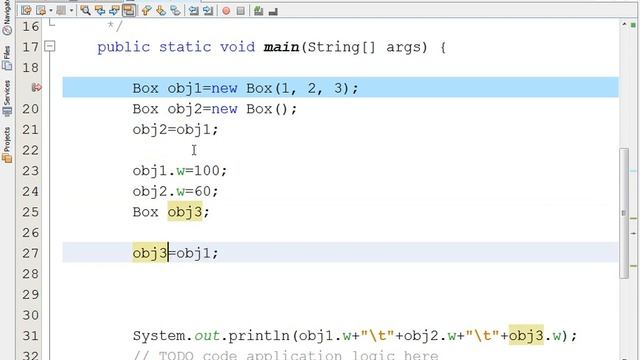Image resolution: width=640 pixels, height=360 pixels.
Task: Jump to Next Bookmark icon
Action: point(161,11)
